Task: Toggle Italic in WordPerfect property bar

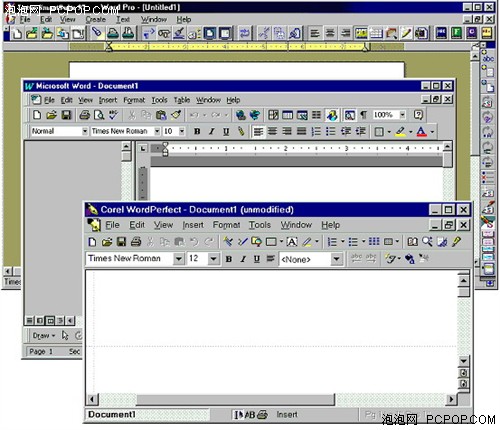Action: pyautogui.click(x=243, y=259)
